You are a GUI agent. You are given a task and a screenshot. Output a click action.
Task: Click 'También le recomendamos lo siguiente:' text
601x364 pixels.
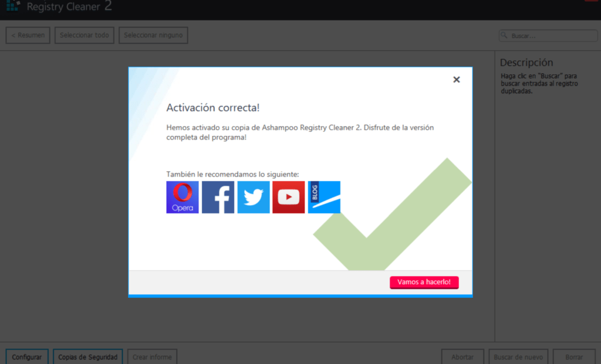click(232, 174)
